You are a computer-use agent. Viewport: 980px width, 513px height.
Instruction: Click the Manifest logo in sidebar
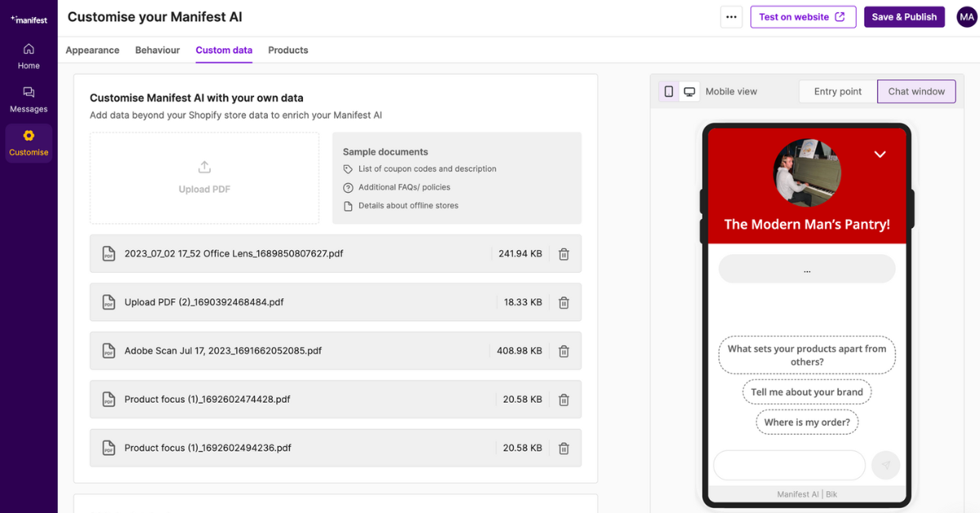(29, 19)
